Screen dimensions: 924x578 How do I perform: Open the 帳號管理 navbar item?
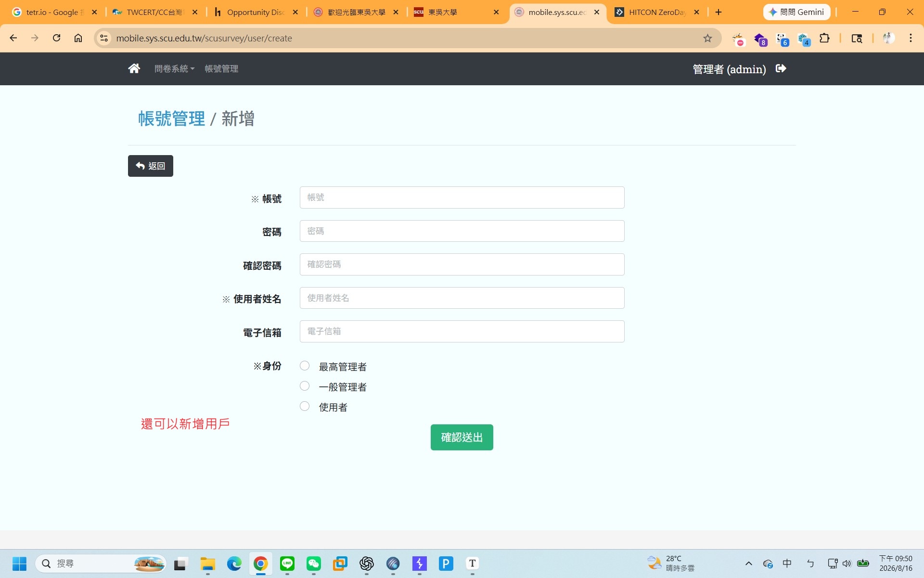221,68
